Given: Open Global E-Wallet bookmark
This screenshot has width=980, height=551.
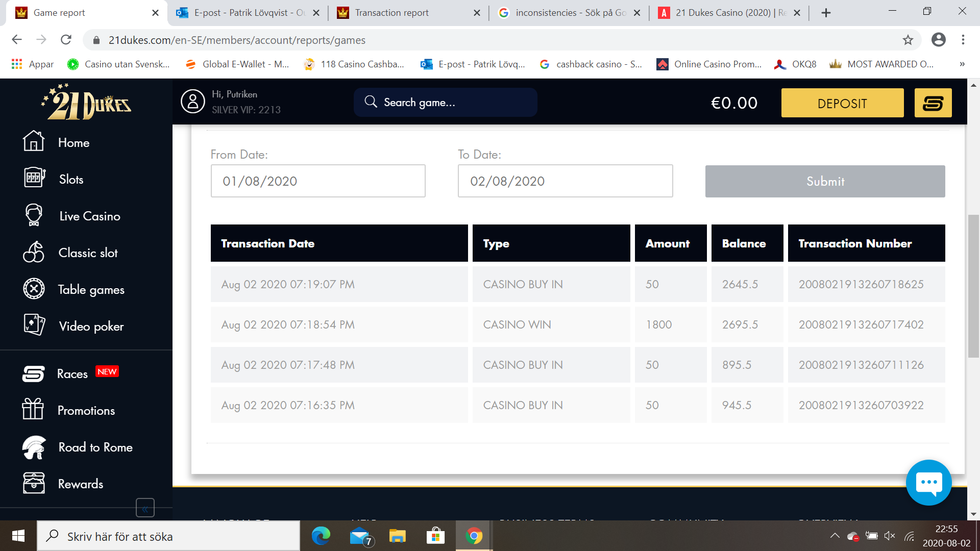Looking at the screenshot, I should click(238, 64).
